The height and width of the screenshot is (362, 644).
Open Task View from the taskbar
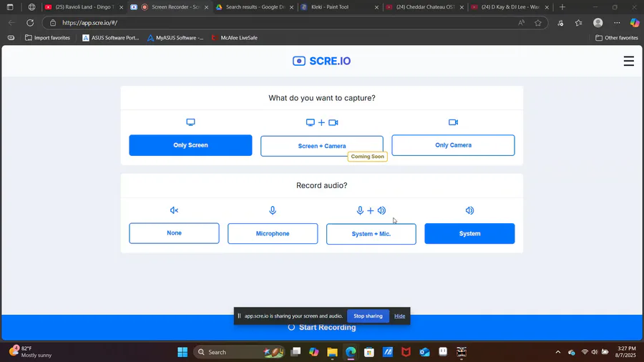[x=296, y=352]
